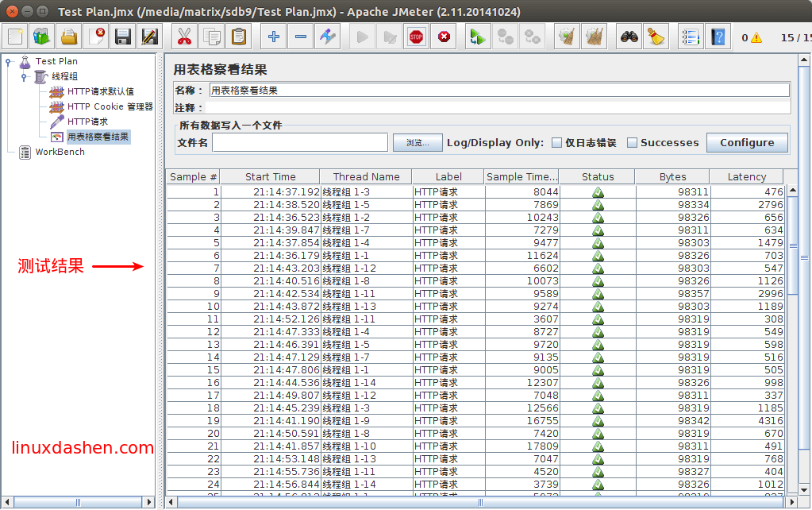
Task: Click the Search binoculars icon
Action: [629, 37]
